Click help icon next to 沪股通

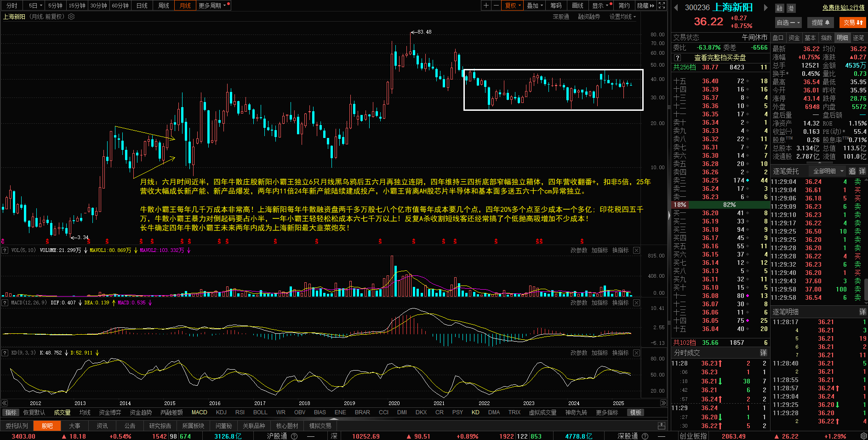click(x=294, y=436)
